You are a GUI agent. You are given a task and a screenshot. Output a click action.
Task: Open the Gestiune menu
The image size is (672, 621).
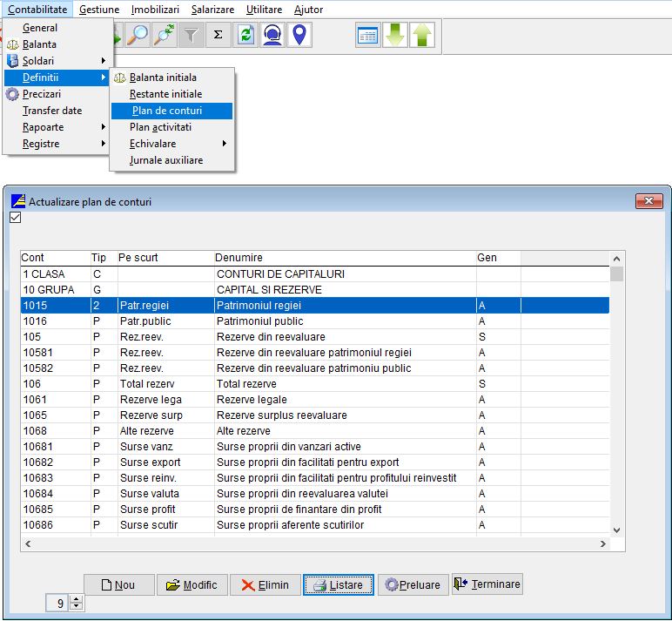[99, 9]
